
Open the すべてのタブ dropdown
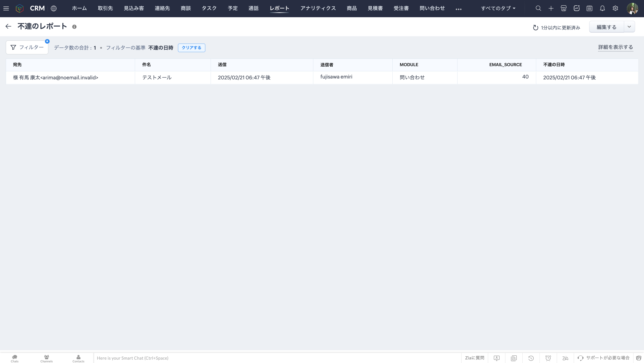click(x=498, y=8)
